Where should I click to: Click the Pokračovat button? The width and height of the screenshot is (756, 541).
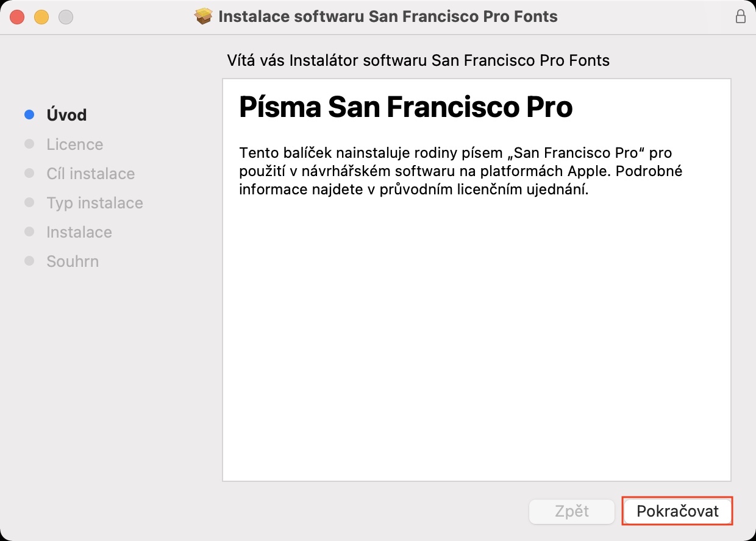(x=677, y=511)
